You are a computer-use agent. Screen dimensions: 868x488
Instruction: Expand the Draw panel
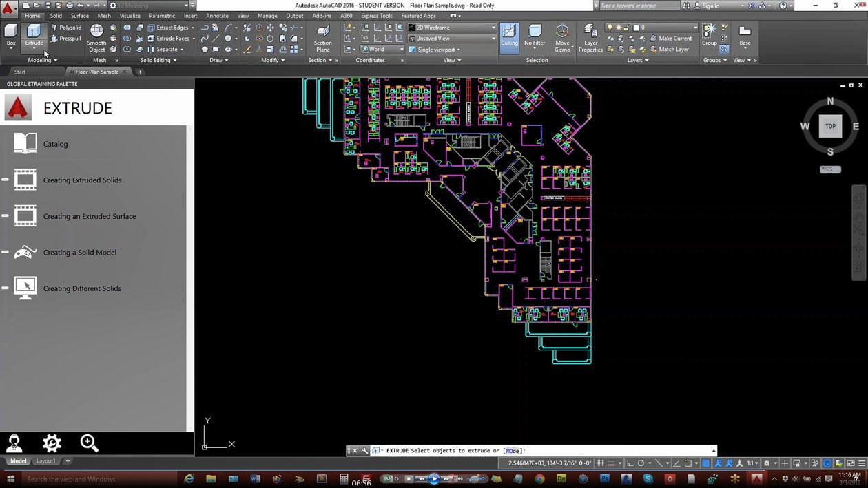(x=219, y=60)
